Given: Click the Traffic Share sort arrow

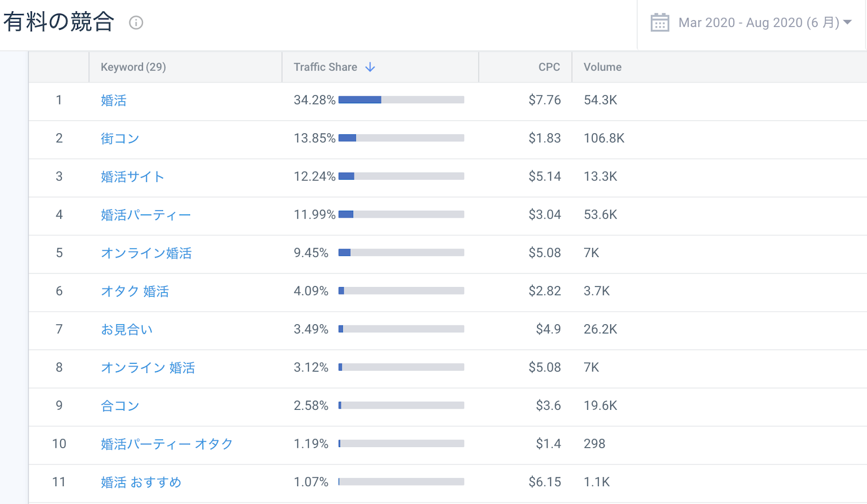Looking at the screenshot, I should (x=370, y=67).
